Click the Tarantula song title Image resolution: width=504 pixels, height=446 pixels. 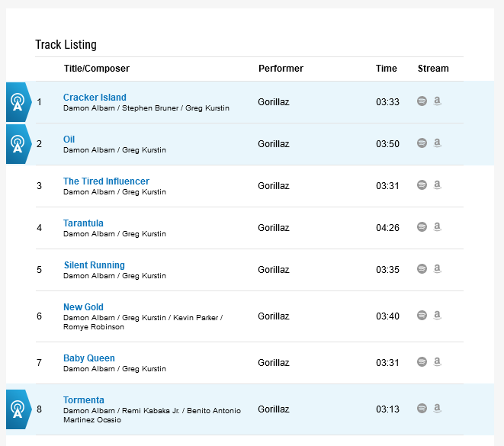coord(83,223)
